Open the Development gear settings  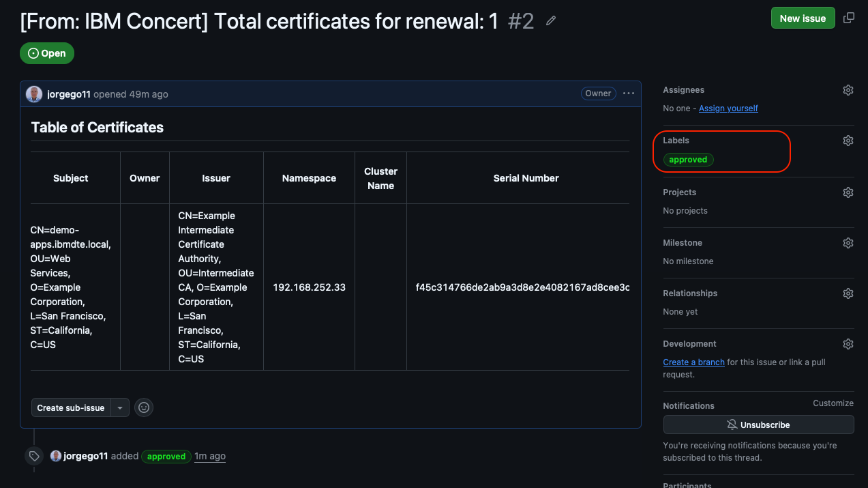(848, 344)
